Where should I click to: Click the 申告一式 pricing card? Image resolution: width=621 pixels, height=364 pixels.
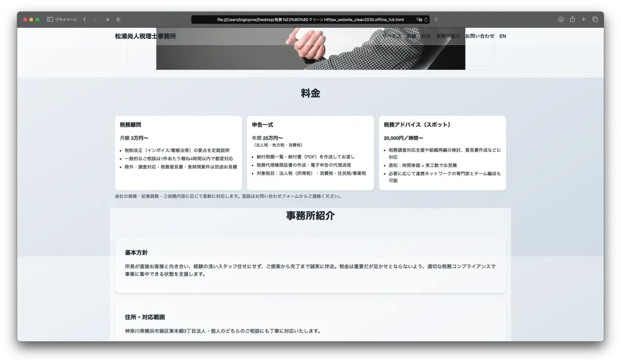[x=310, y=153]
